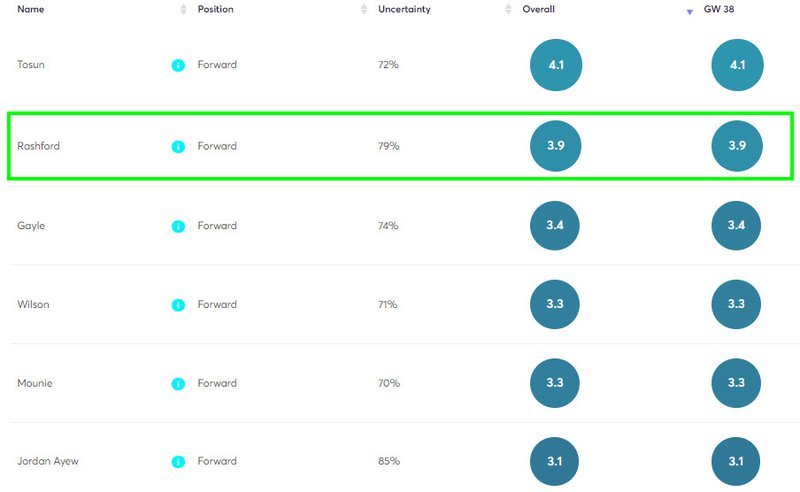The height and width of the screenshot is (492, 800).
Task: Open info icon for Tosun
Action: click(x=178, y=65)
